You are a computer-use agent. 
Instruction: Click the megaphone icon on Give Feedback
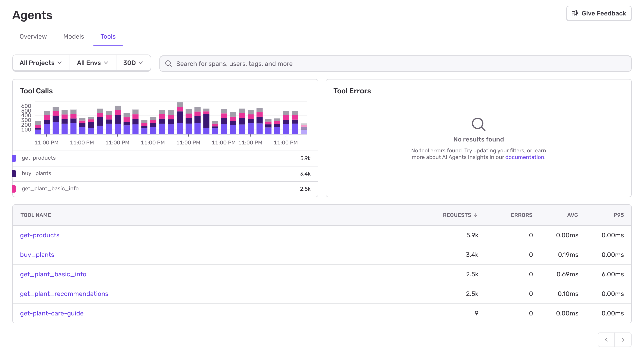[x=575, y=13]
